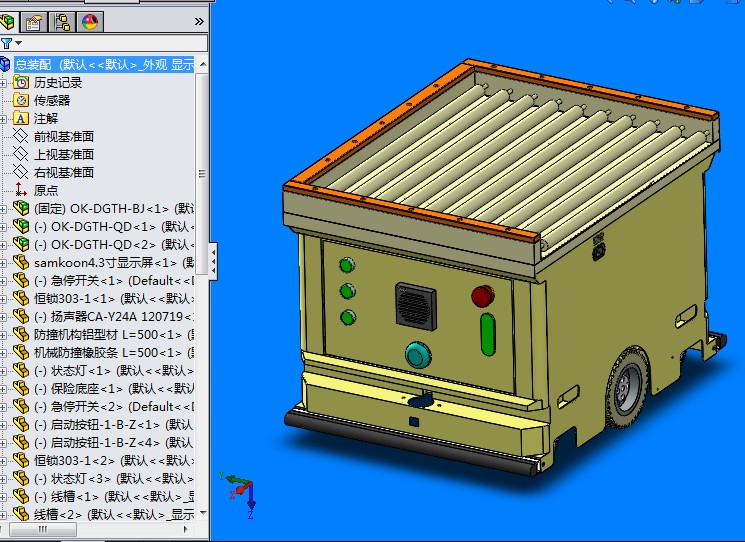
Task: Select the OK-DGTH-QD<2> subassembly icon
Action: pos(21,244)
